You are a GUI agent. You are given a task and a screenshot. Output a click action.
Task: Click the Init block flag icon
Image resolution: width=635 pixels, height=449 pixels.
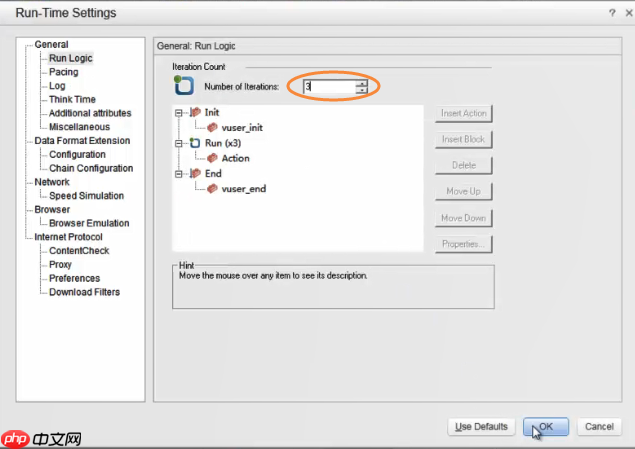click(x=195, y=113)
